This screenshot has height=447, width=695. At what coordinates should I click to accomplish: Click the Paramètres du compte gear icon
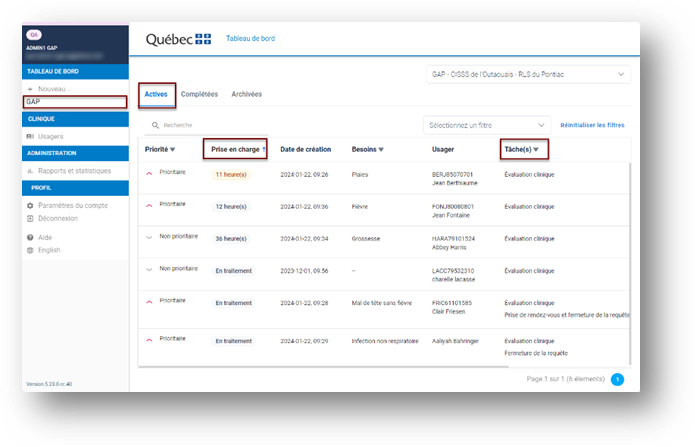(x=30, y=206)
